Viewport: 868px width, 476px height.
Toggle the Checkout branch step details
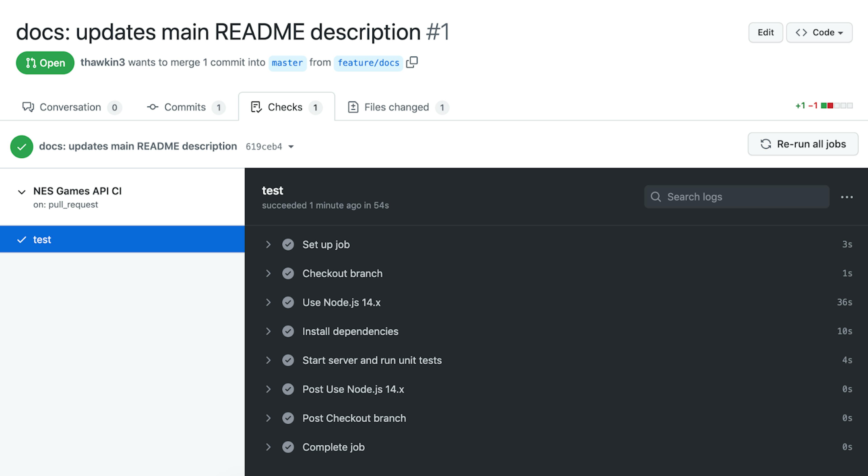[268, 273]
